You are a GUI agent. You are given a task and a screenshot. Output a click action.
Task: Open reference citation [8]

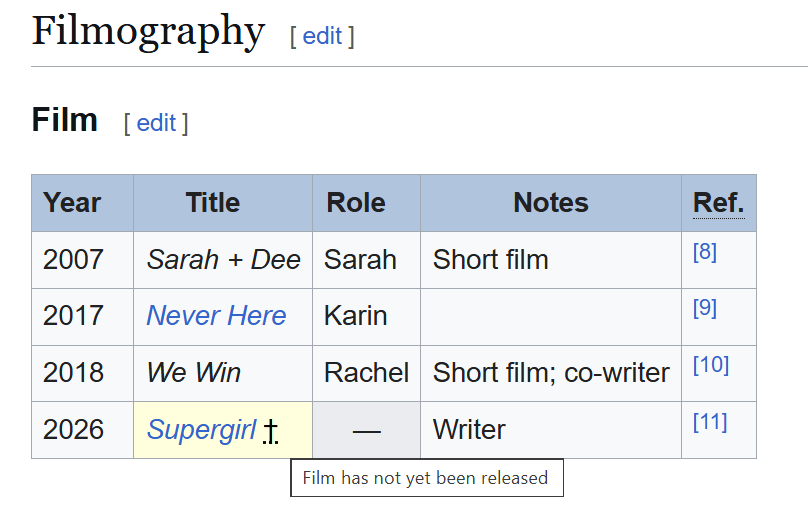pos(705,252)
